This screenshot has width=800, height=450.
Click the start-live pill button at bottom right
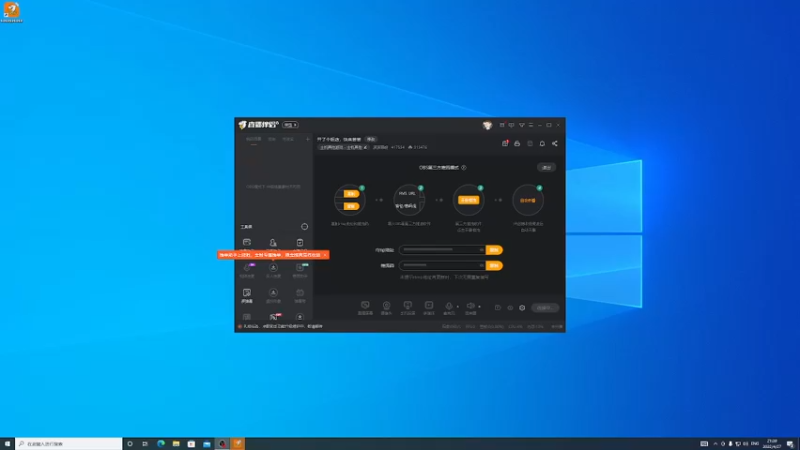[x=545, y=308]
